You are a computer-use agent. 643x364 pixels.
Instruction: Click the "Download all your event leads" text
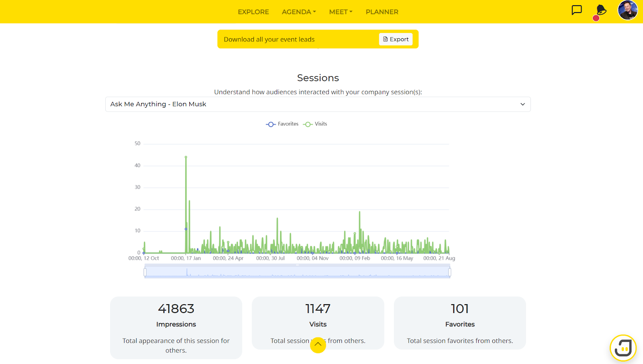tap(269, 39)
